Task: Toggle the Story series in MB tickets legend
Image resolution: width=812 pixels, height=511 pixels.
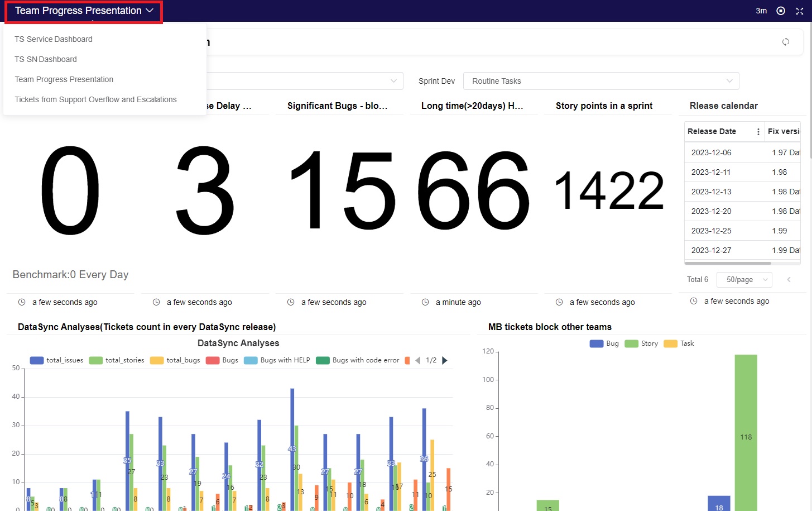Action: pos(641,343)
